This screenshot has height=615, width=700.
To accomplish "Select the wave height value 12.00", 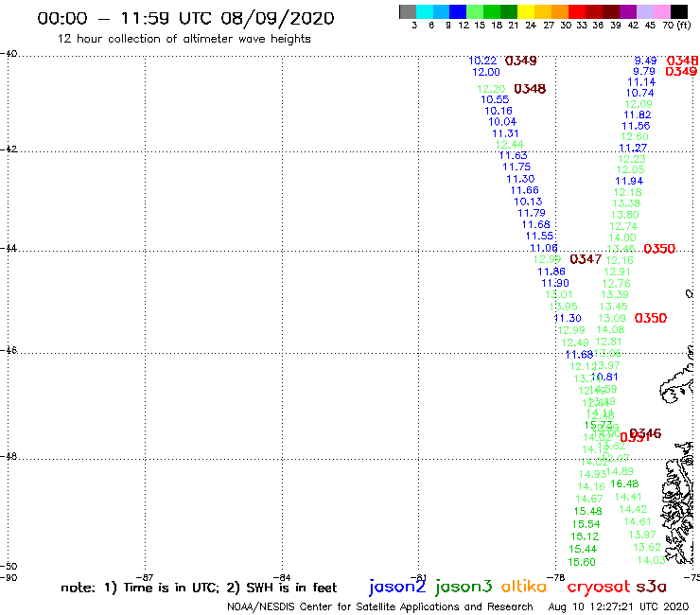I will tap(486, 72).
